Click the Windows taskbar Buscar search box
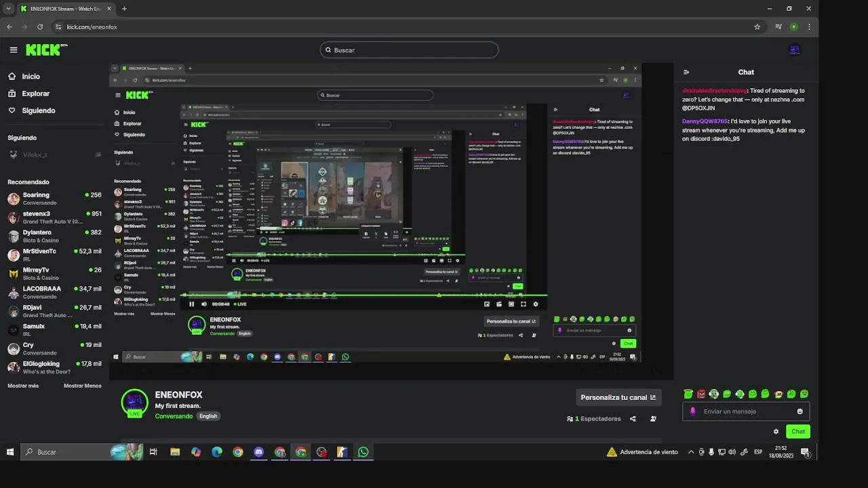Viewport: 868px width, 488px height. coord(83,452)
